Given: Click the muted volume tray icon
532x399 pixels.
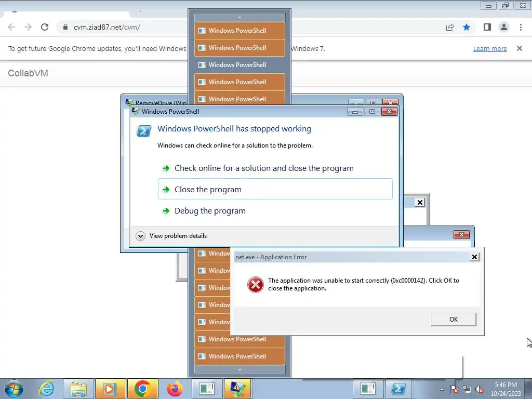Looking at the screenshot, I should (x=480, y=389).
